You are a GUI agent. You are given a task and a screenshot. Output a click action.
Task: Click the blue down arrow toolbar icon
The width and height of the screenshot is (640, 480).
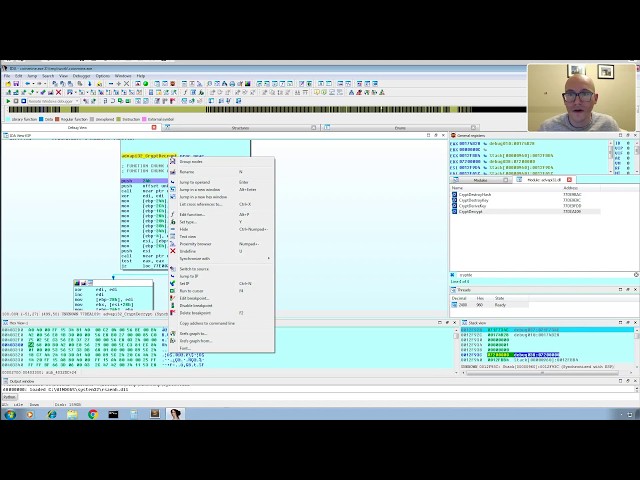[89, 84]
